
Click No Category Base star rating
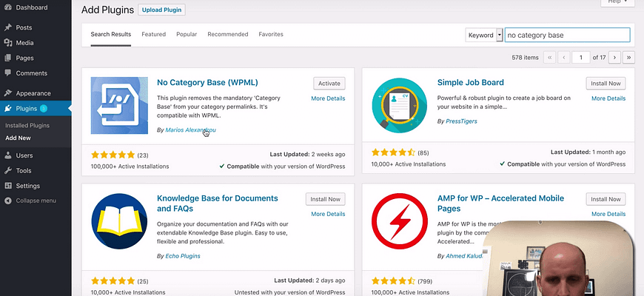(113, 155)
